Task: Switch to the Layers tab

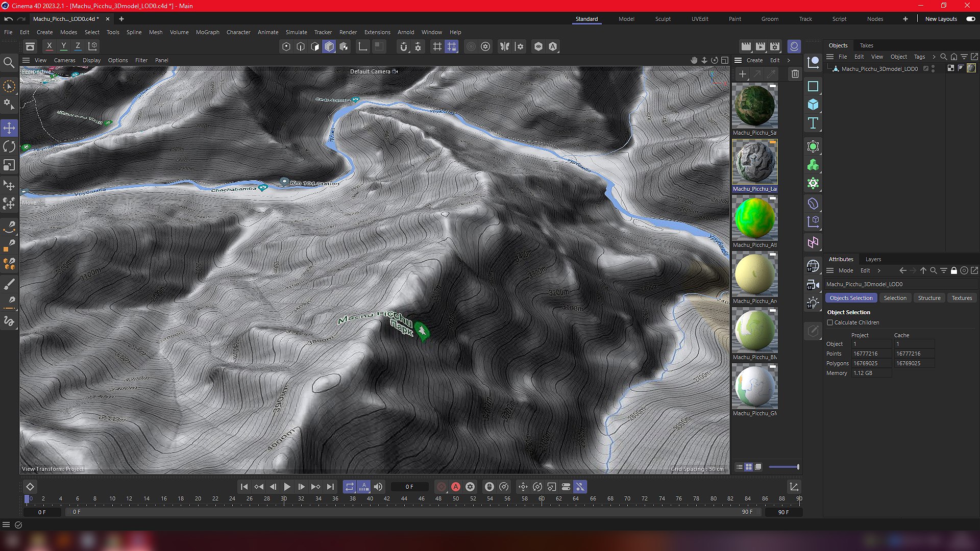Action: [x=873, y=259]
